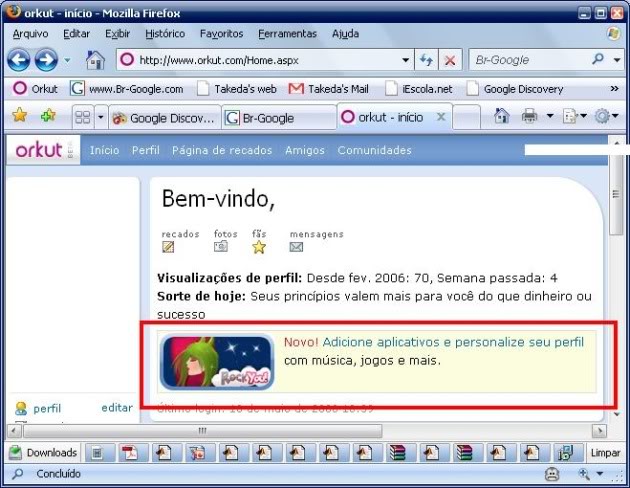Open the iEscola.net bookmark
630x488 pixels.
pyautogui.click(x=419, y=89)
